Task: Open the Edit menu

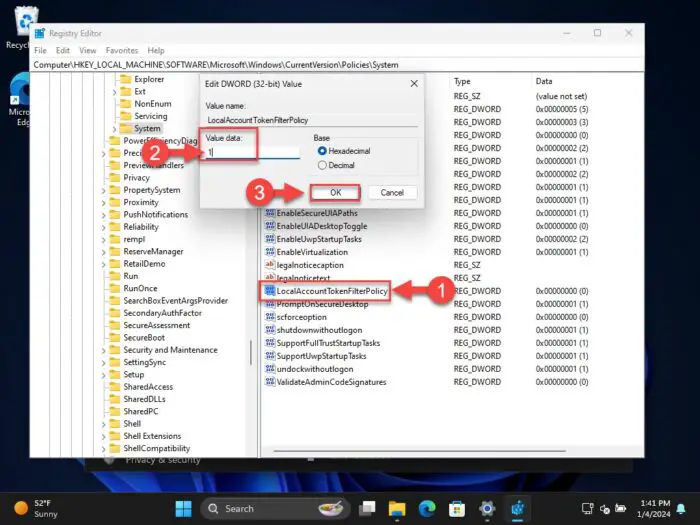Action: click(63, 50)
